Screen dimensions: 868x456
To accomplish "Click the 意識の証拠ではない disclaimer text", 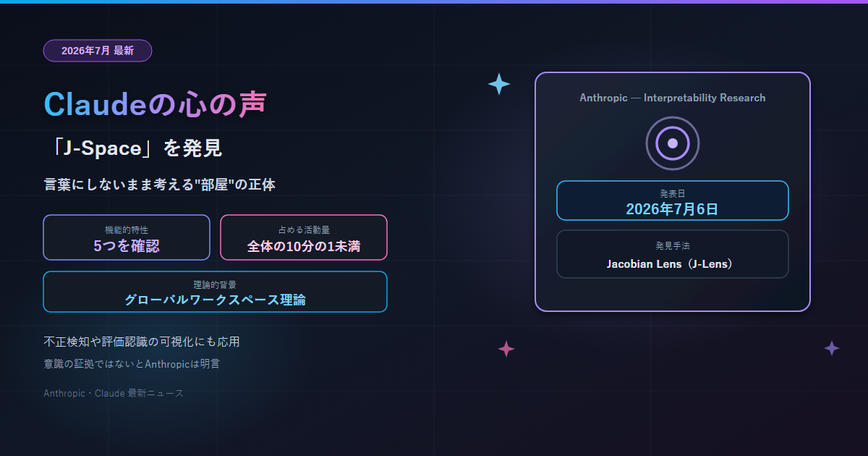I will coord(132,364).
